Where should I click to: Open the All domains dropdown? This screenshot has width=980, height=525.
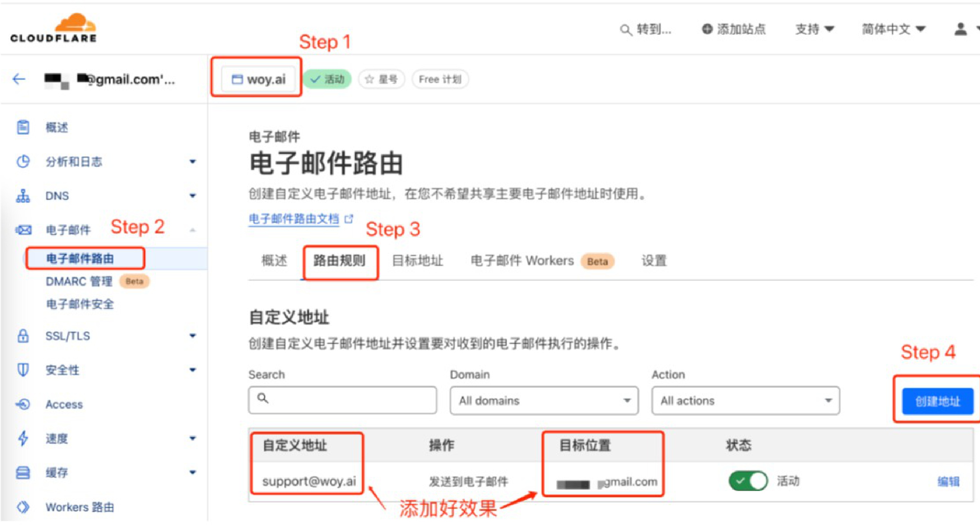544,400
